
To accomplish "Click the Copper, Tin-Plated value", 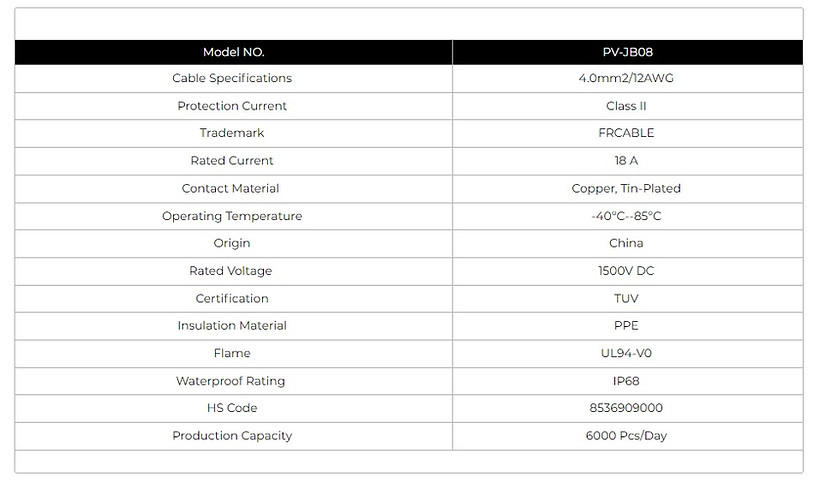I will pyautogui.click(x=626, y=189).
